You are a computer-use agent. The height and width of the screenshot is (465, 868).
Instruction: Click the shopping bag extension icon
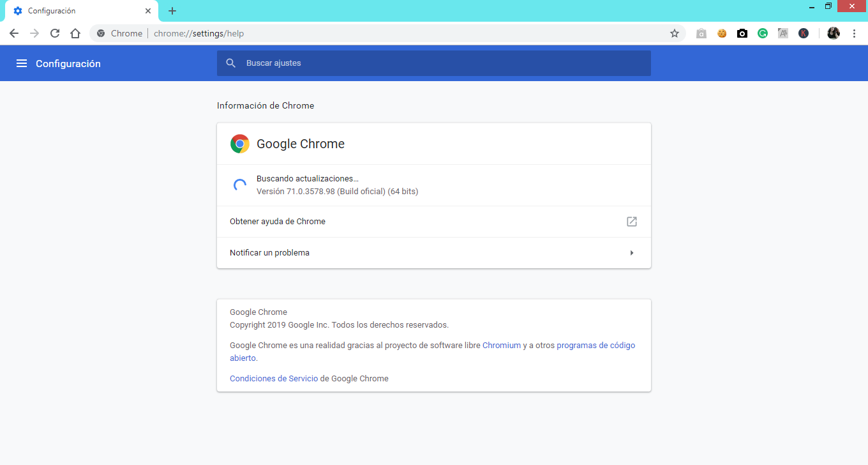click(x=701, y=33)
